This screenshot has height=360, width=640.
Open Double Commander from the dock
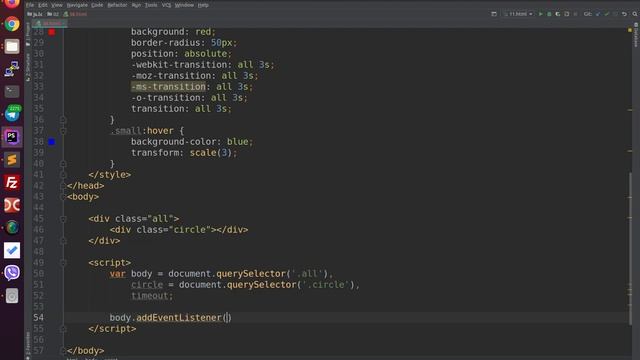click(12, 205)
